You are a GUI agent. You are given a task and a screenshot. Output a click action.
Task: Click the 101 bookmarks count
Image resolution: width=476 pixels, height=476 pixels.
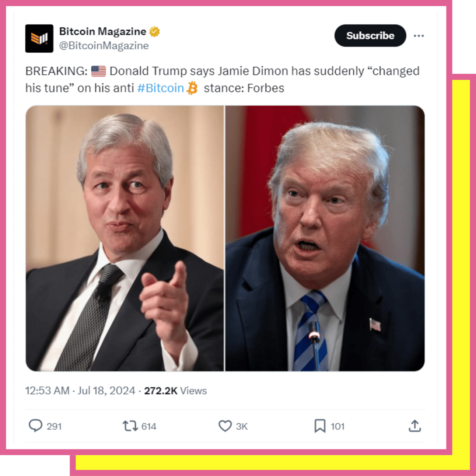coord(337,426)
